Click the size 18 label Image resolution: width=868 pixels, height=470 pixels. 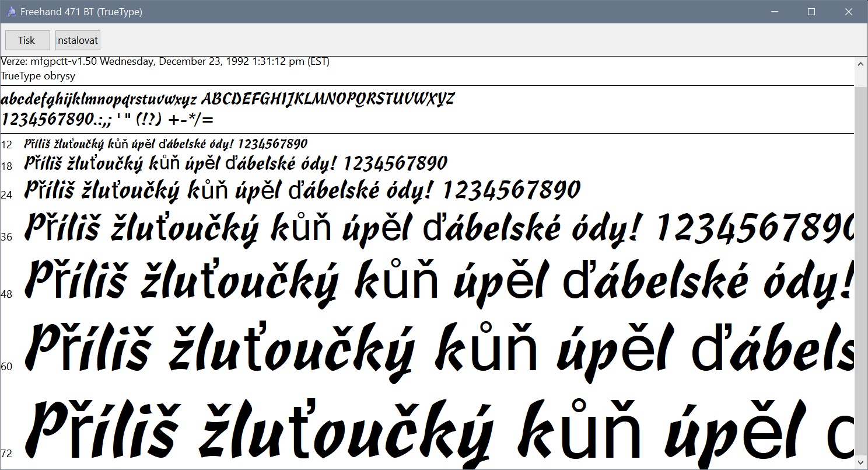pos(6,166)
